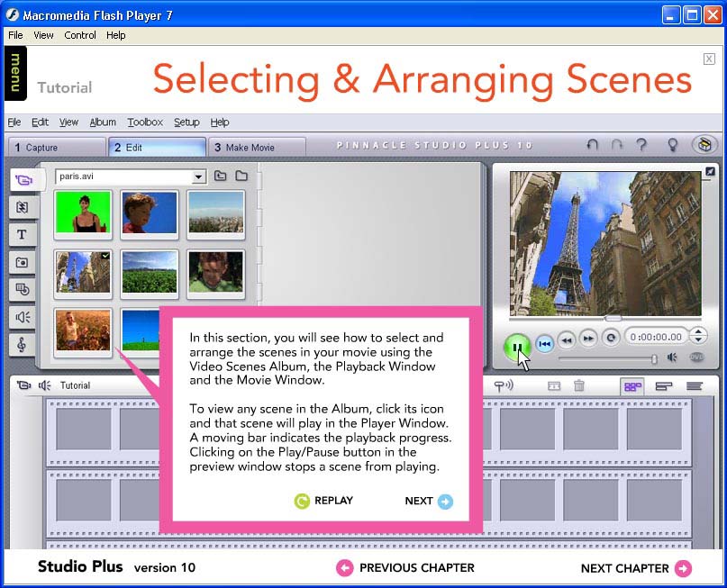The height and width of the screenshot is (588, 727).
Task: Click the Undo arrow icon
Action: click(592, 145)
